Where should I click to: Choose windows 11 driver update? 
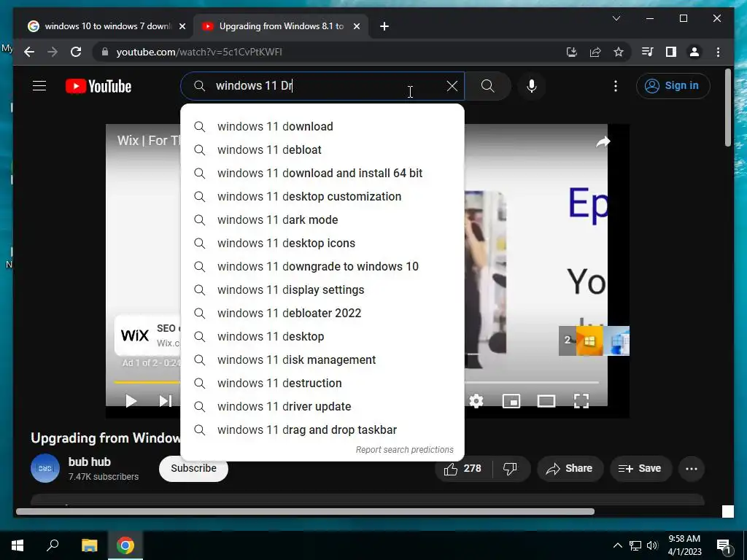[322, 407]
